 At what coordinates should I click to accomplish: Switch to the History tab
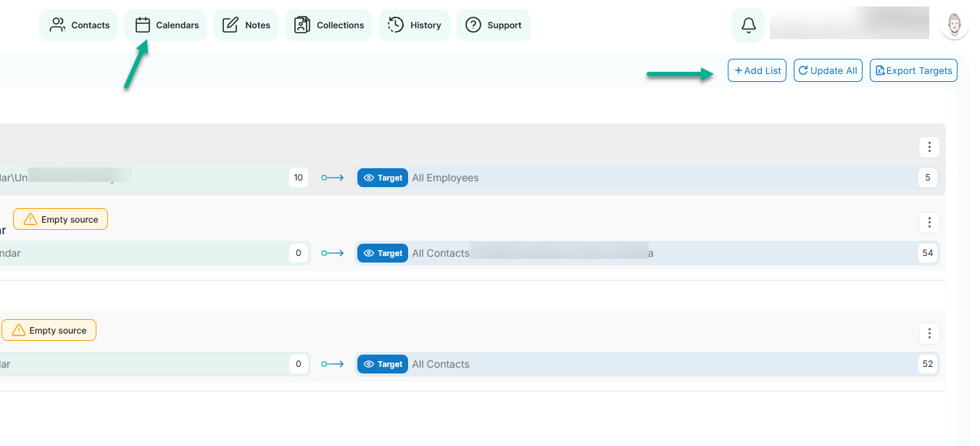tap(414, 24)
